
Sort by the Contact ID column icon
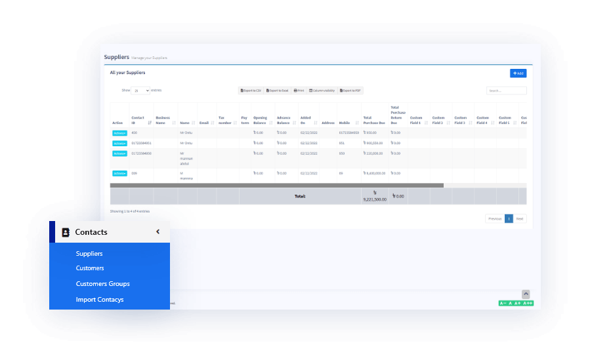pyautogui.click(x=150, y=123)
